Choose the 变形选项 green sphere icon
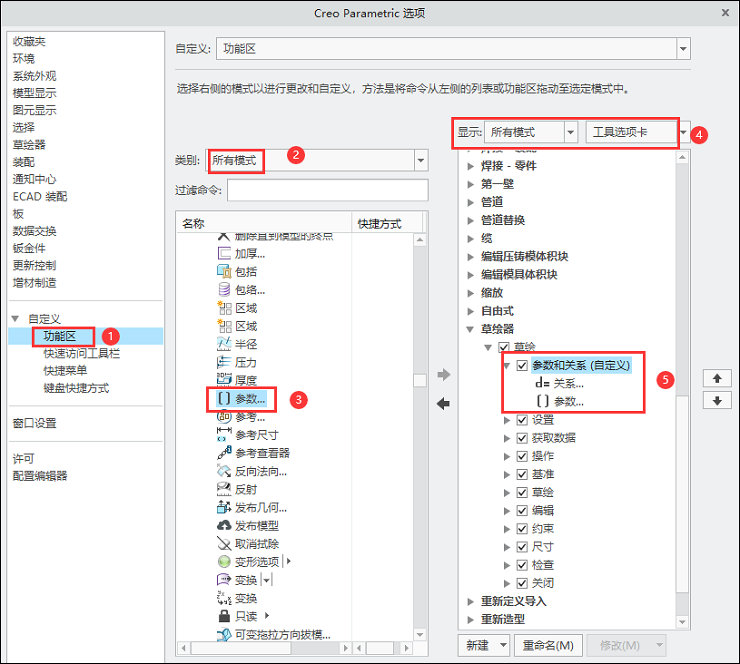The width and height of the screenshot is (740, 664). [224, 562]
